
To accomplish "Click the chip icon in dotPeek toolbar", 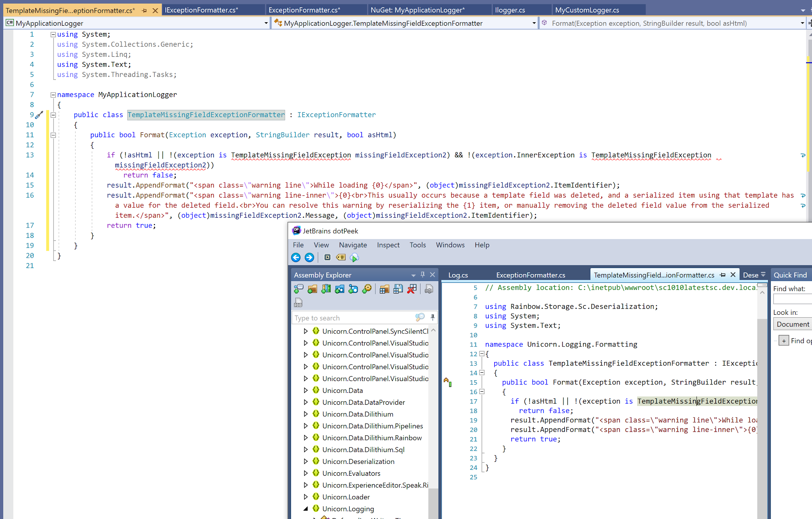I will (x=327, y=257).
